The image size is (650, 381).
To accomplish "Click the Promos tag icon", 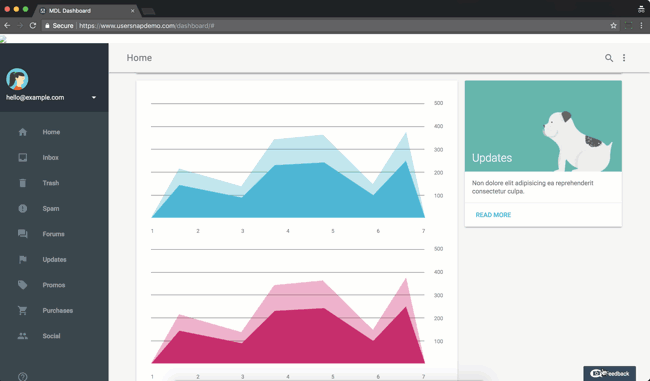I will (x=23, y=285).
